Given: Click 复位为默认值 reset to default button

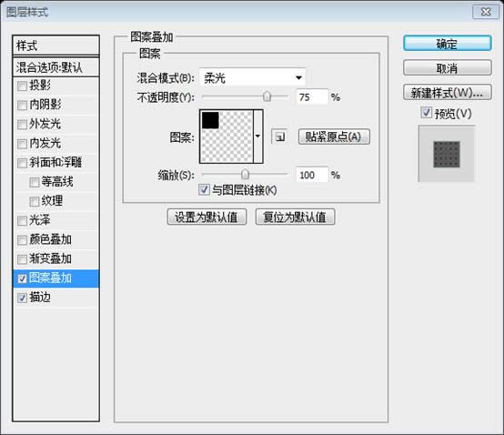Looking at the screenshot, I should pos(295,217).
